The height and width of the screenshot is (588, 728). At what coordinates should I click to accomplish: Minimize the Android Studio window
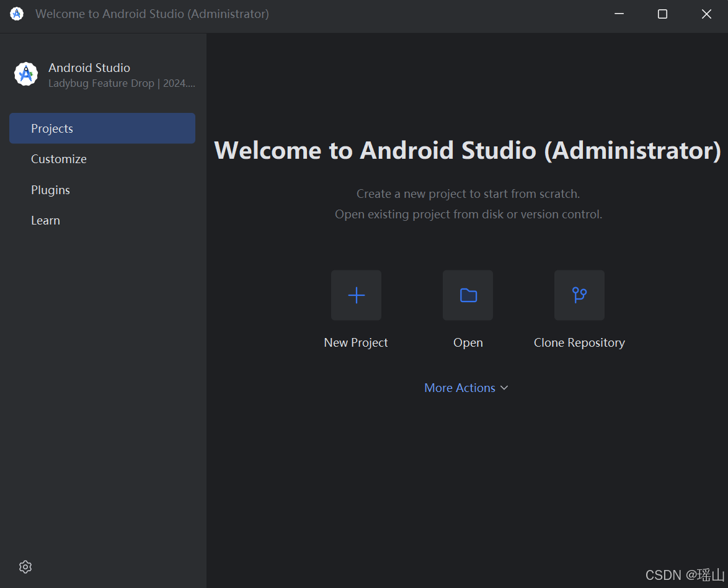pyautogui.click(x=619, y=14)
